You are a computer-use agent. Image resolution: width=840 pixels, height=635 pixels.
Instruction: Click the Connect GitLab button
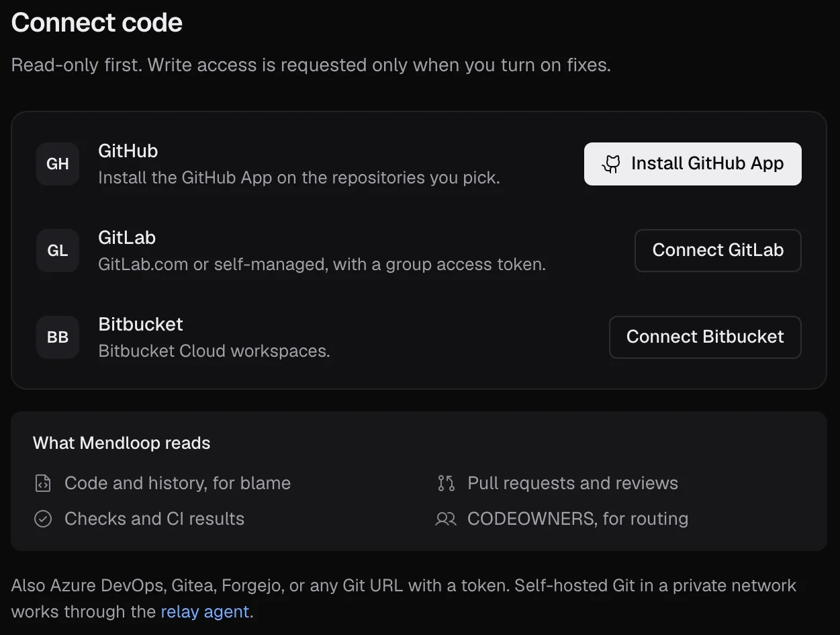tap(718, 251)
